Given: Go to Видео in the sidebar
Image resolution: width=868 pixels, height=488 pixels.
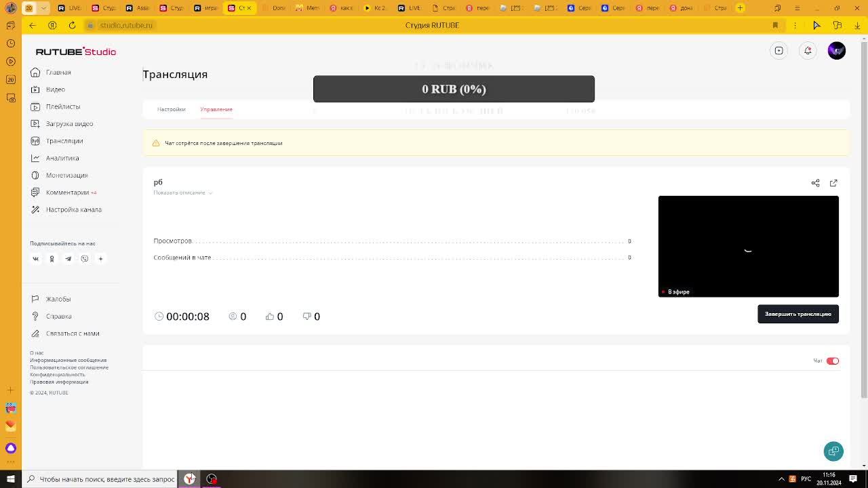Looking at the screenshot, I should (x=47, y=89).
